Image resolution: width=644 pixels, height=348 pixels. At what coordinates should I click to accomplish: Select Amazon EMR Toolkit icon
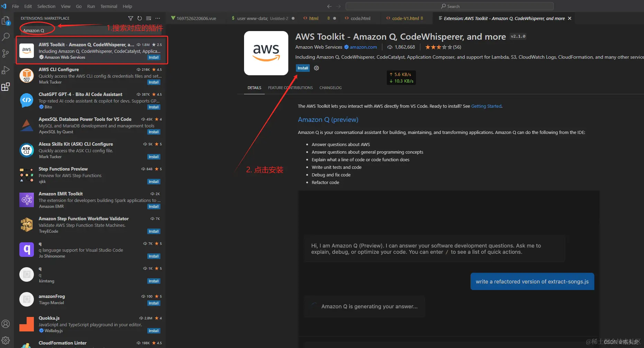click(27, 200)
